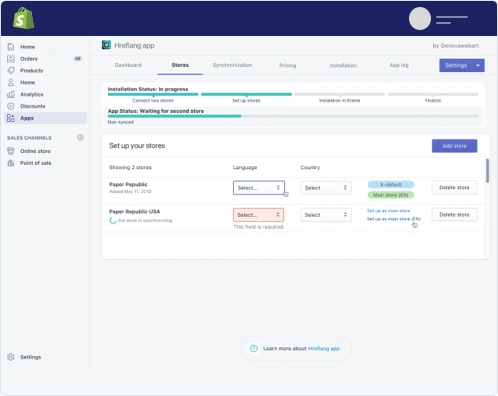Screen dimensions: 498x396
Task: Click the Analytics bar chart icon
Action: point(11,94)
